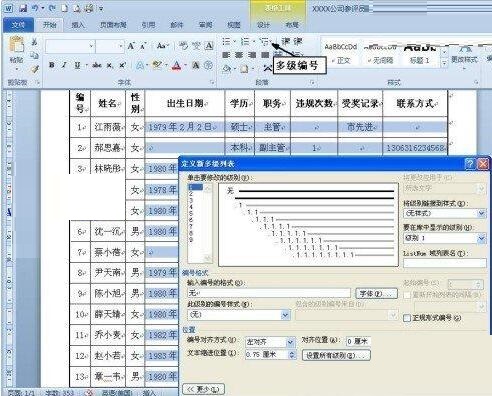
Task: Click the Save icon in quick access toolbar
Action: pyautogui.click(x=23, y=8)
